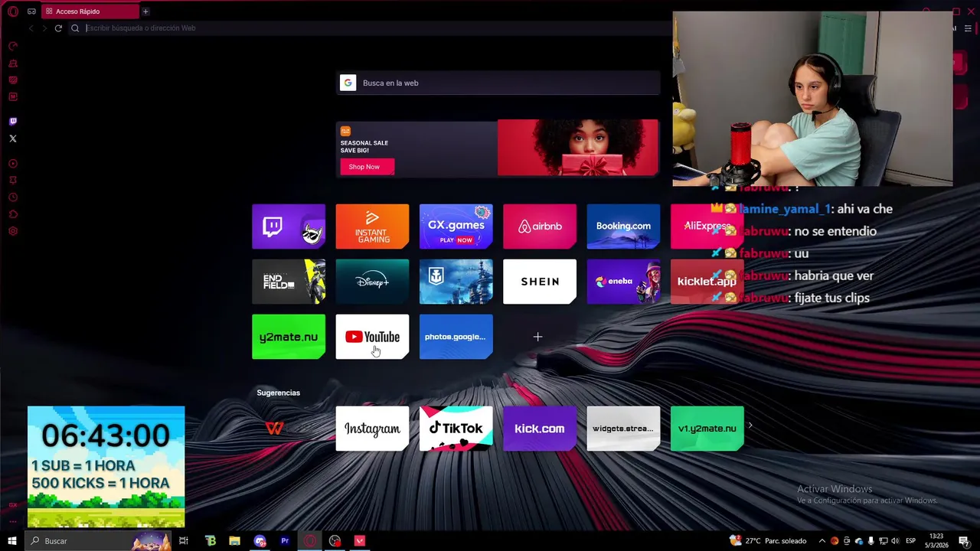980x551 pixels.
Task: Open the Instant Gaming speed dial tile
Action: click(372, 227)
